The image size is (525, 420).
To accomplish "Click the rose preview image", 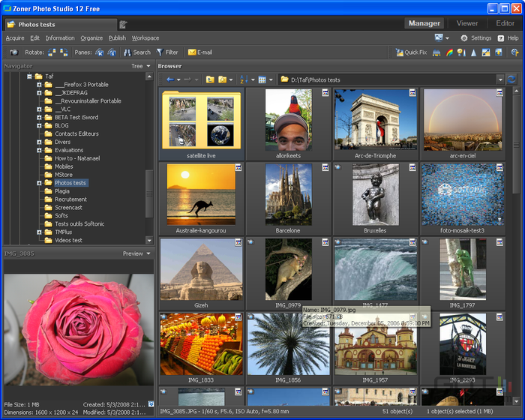I will (79, 329).
